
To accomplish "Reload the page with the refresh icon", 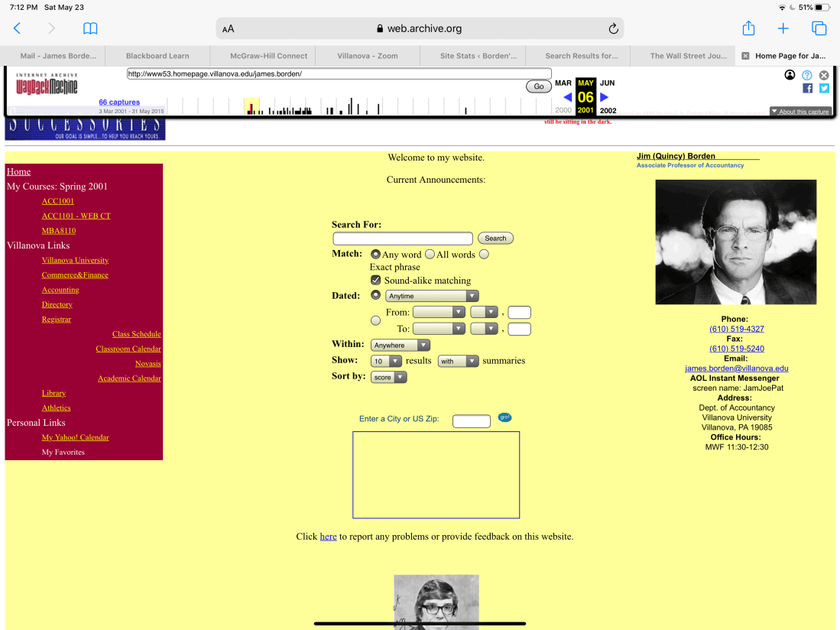I will click(x=613, y=29).
